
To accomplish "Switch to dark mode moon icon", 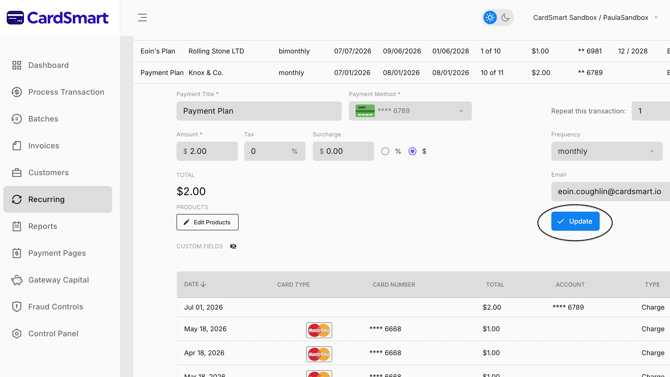I will pyautogui.click(x=505, y=18).
